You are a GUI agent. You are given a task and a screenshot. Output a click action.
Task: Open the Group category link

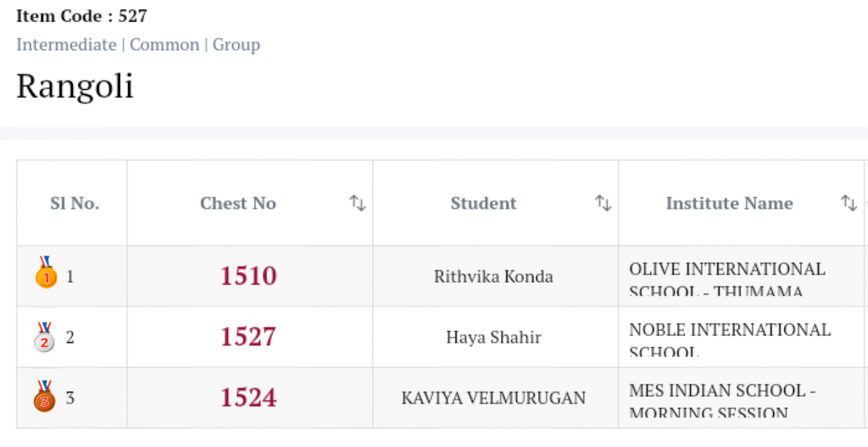[x=236, y=45]
